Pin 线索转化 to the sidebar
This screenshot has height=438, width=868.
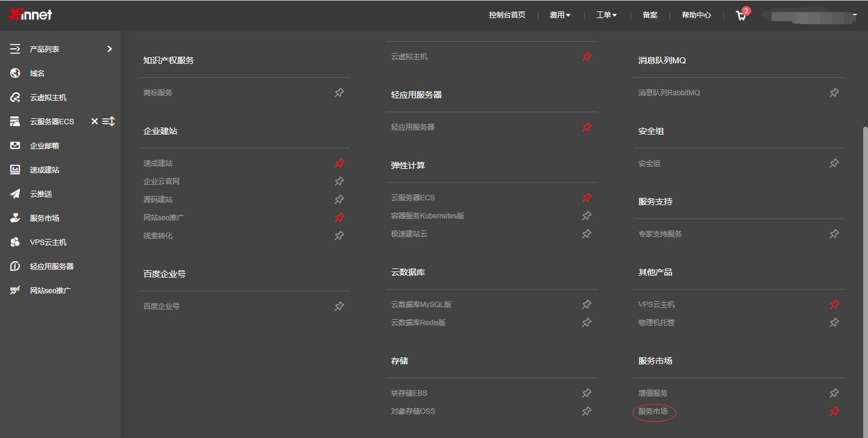[x=339, y=236]
